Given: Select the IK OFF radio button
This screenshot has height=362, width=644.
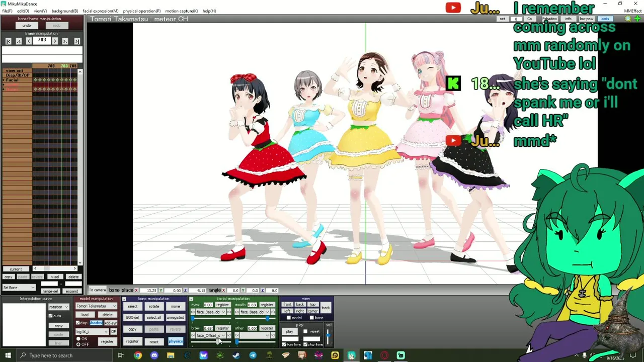Looking at the screenshot, I should coord(78,344).
